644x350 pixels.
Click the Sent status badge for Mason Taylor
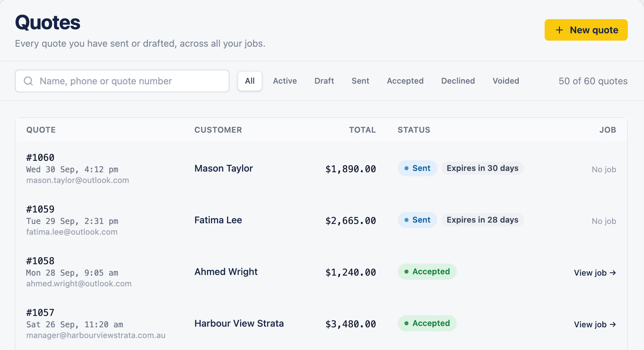pos(417,168)
